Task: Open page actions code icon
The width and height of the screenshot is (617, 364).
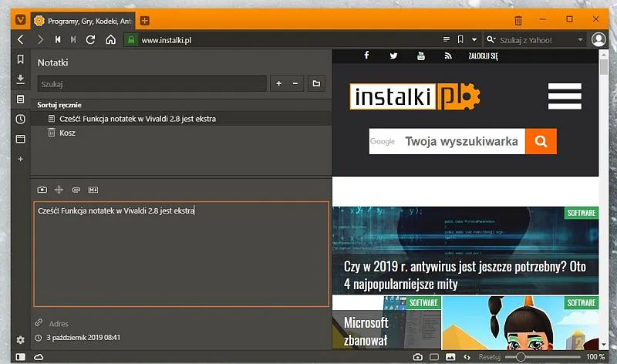Action: coord(467,357)
